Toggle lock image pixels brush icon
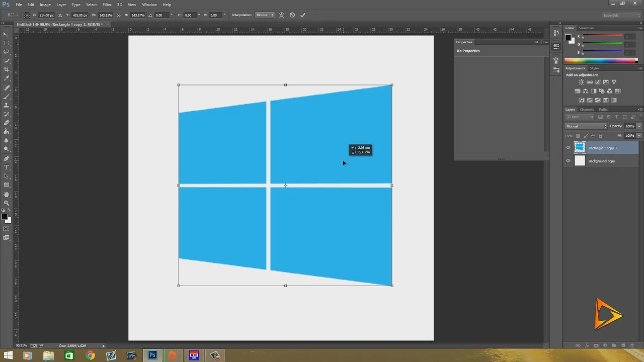This screenshot has height=362, width=644. click(586, 136)
